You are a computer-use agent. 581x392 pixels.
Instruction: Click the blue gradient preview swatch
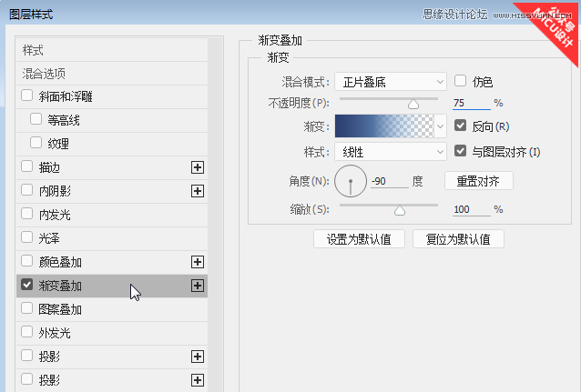[384, 126]
